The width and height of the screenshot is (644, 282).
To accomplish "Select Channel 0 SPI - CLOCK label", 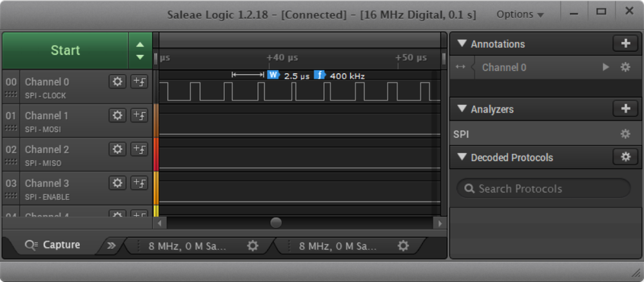I will tap(45, 96).
